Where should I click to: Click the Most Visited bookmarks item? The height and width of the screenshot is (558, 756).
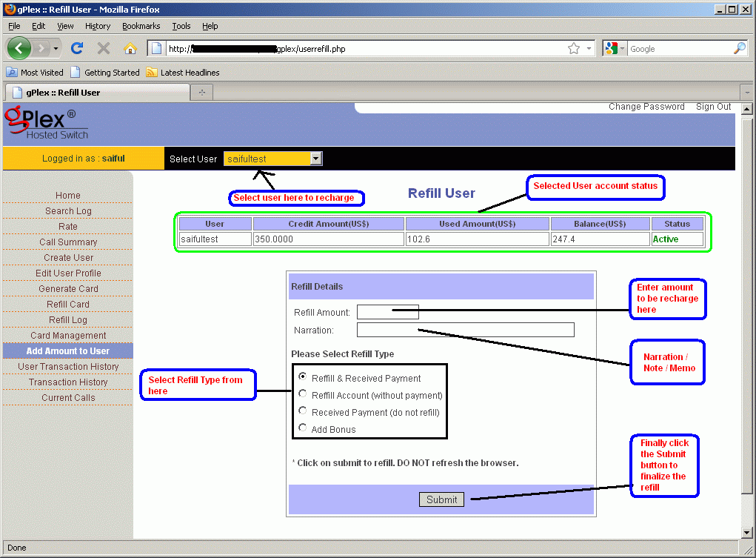(34, 72)
